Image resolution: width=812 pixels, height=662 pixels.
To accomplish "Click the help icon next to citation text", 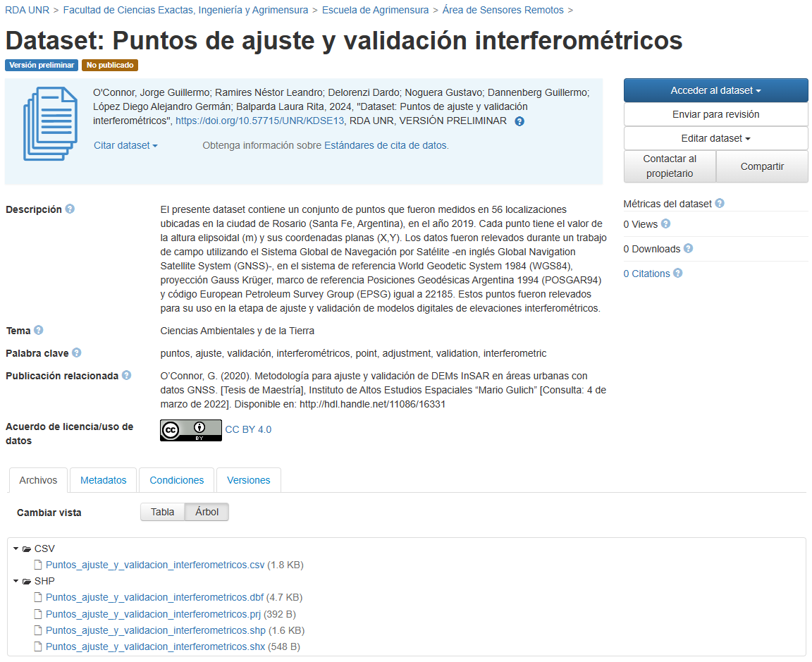I will pos(519,121).
